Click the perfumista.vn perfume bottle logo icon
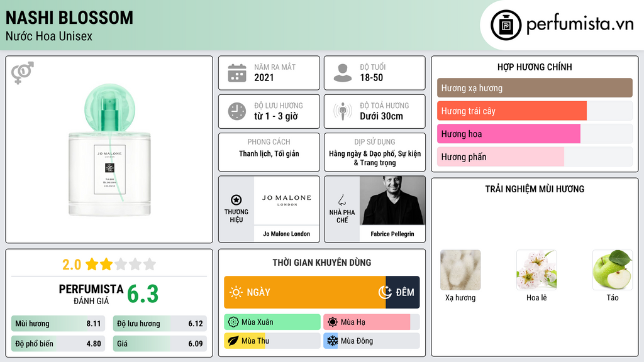 (506, 25)
